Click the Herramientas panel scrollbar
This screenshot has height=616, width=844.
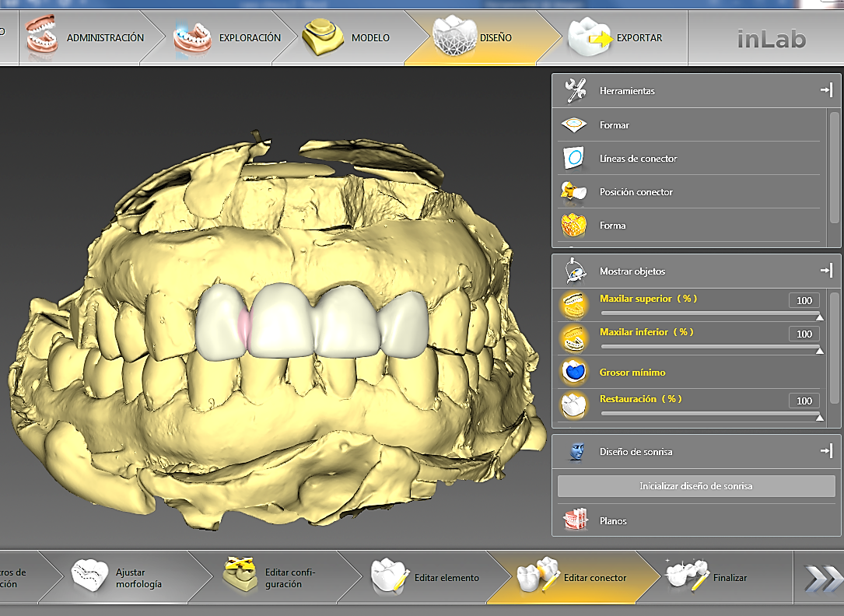click(835, 167)
